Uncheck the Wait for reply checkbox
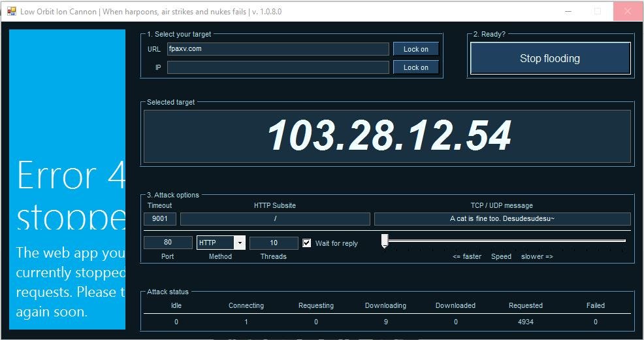 (x=307, y=243)
